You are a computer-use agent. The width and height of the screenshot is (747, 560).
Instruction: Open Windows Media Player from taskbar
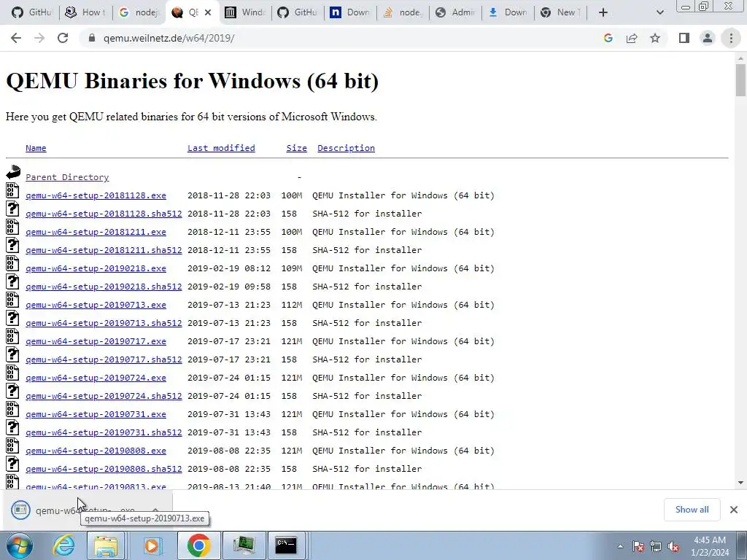pos(152,545)
